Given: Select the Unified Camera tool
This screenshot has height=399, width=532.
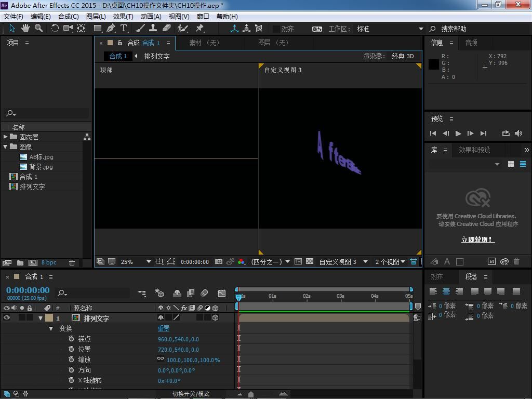Looking at the screenshot, I should [68, 29].
